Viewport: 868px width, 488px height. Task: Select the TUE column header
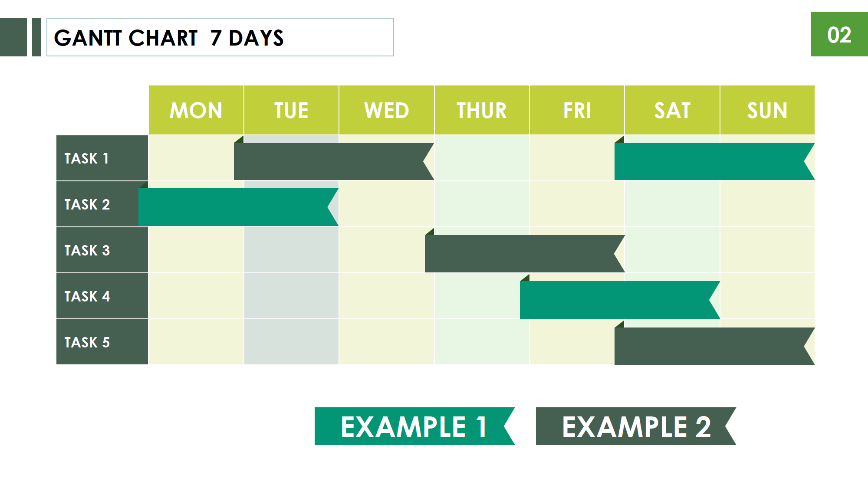291,110
